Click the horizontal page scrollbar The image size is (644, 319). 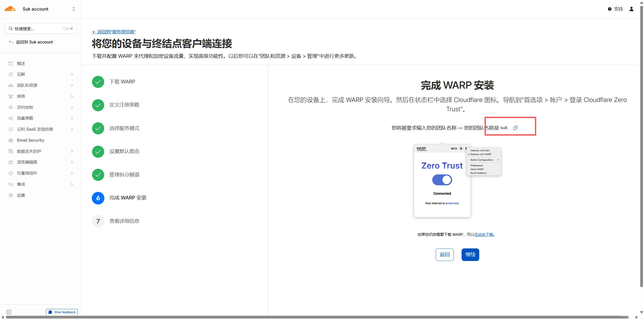[x=317, y=317]
